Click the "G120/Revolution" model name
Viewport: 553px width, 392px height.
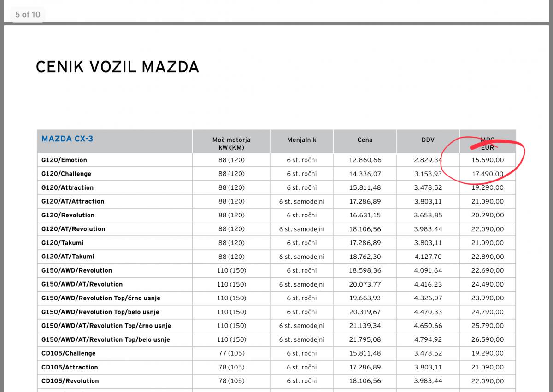pyautogui.click(x=68, y=215)
